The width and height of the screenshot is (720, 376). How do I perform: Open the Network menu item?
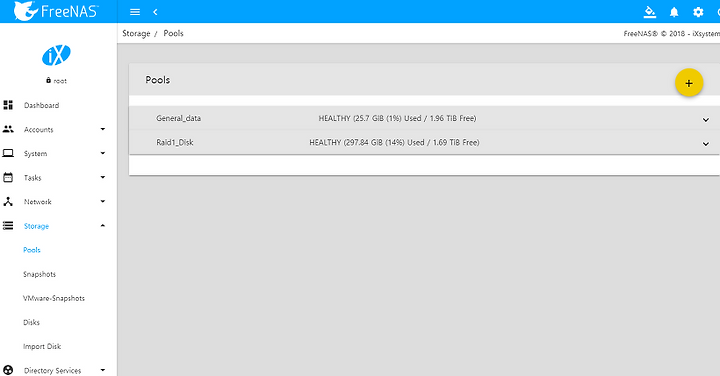click(38, 202)
